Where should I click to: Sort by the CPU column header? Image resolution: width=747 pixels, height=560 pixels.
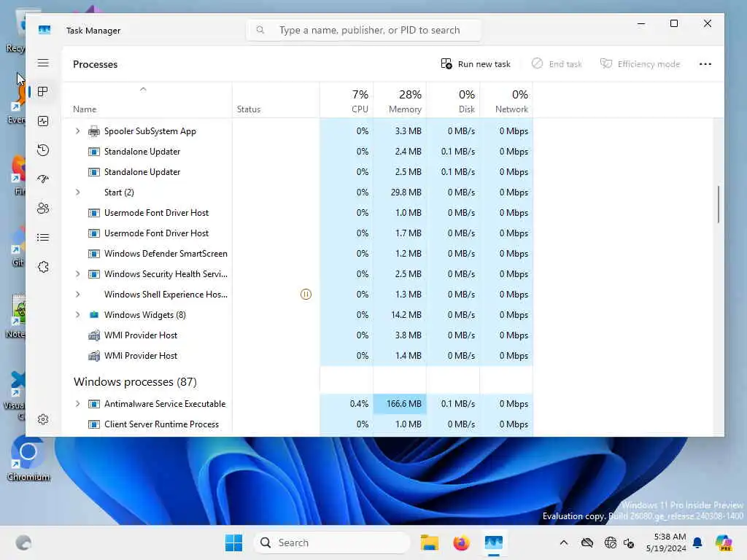click(347, 101)
